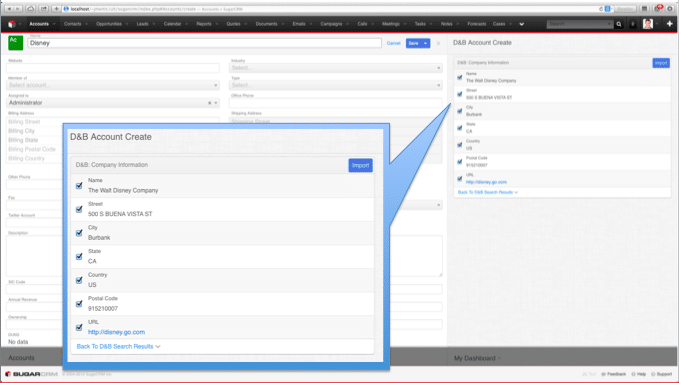This screenshot has width=679, height=383.
Task: Click the Save button
Action: click(414, 43)
